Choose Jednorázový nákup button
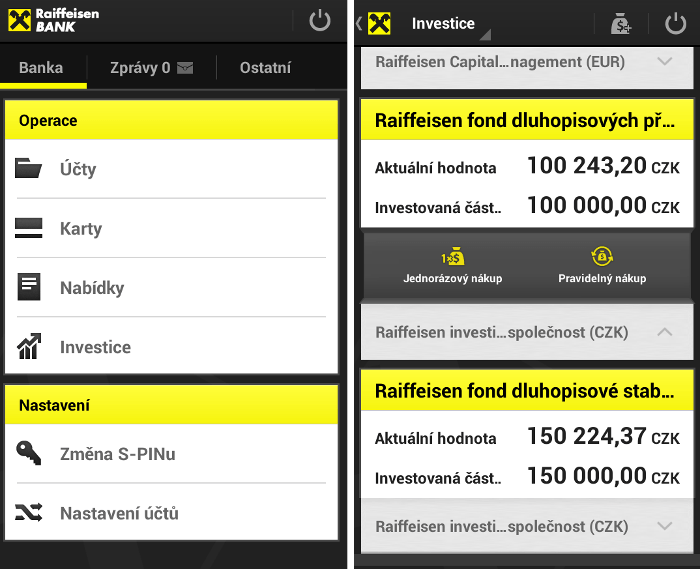700x569 pixels. pos(453,266)
